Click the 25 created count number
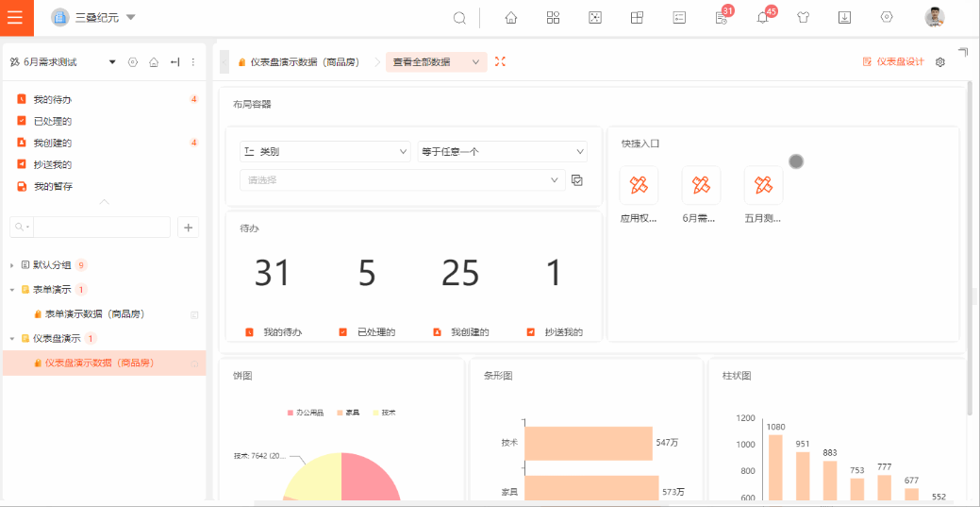 pos(460,273)
